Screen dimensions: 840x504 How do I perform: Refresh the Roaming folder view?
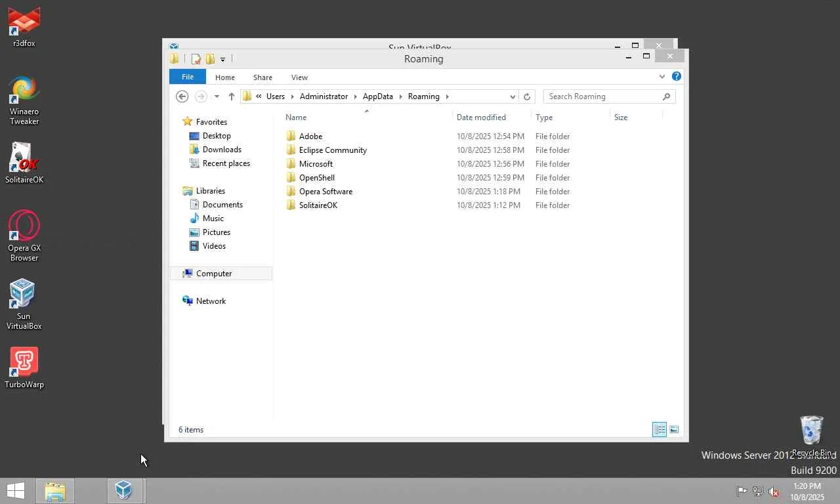(526, 96)
